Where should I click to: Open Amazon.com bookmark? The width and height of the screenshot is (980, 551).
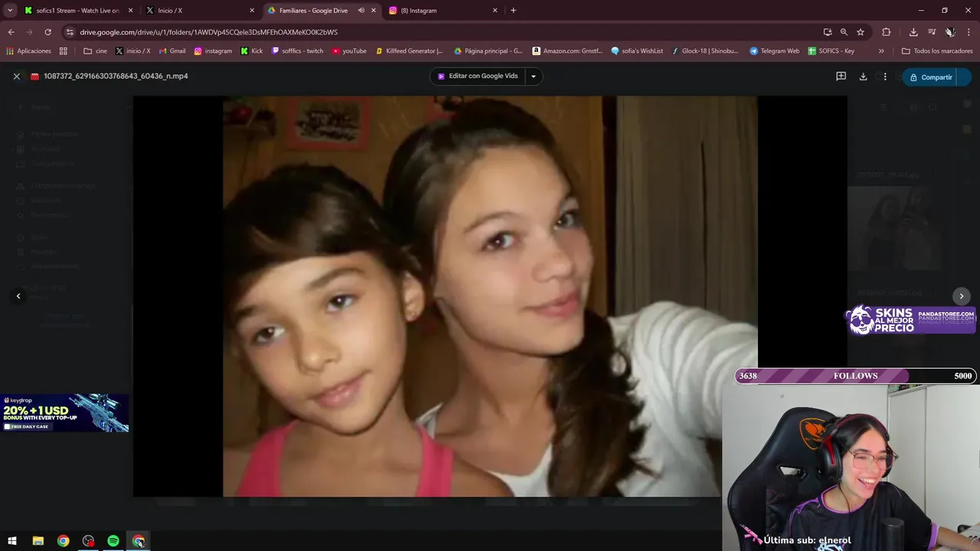coord(567,51)
